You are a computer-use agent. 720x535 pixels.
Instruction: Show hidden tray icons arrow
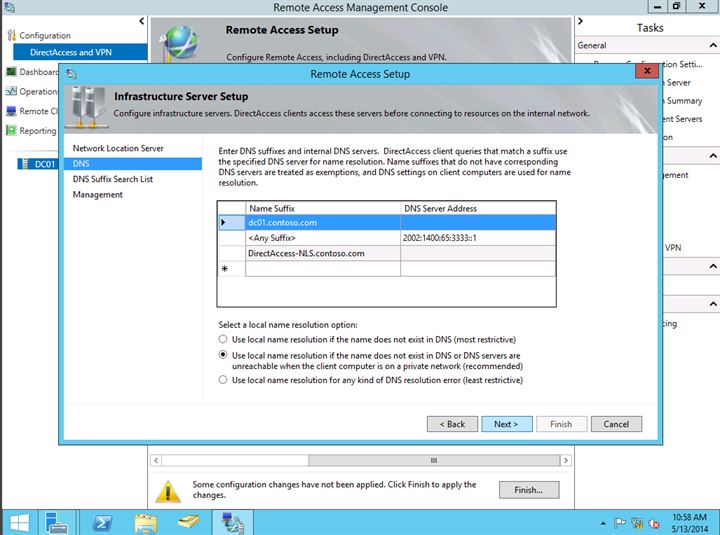[603, 523]
